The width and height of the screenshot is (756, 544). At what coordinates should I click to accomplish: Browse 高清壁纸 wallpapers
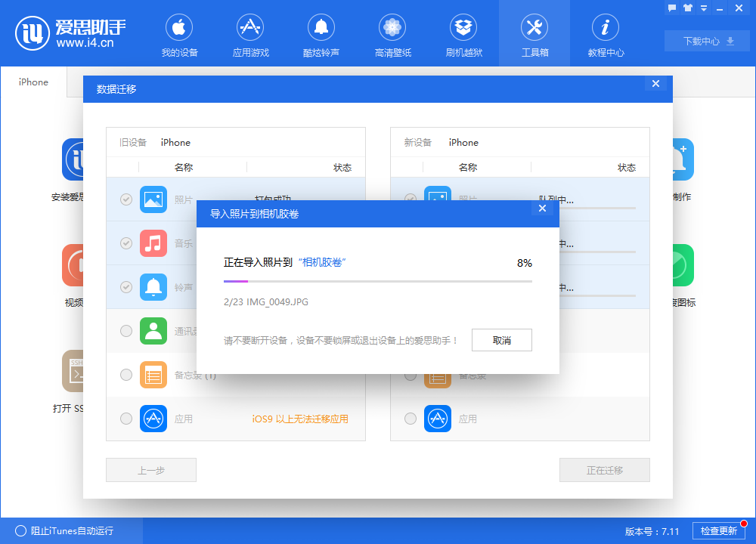click(x=392, y=33)
